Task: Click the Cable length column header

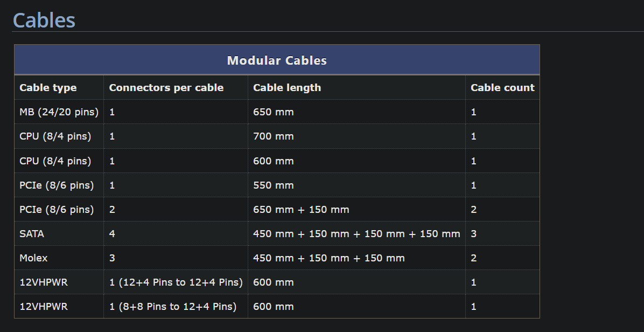Action: [x=287, y=88]
